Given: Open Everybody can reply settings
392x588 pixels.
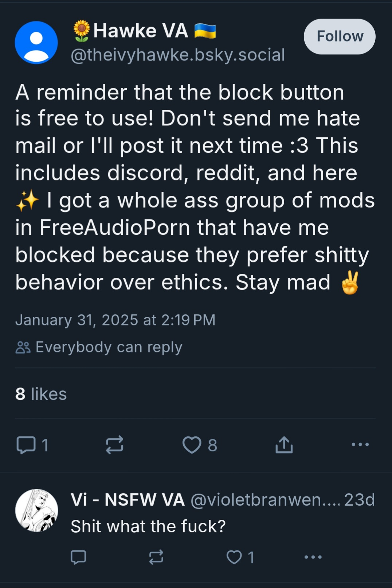Looking at the screenshot, I should click(x=99, y=347).
